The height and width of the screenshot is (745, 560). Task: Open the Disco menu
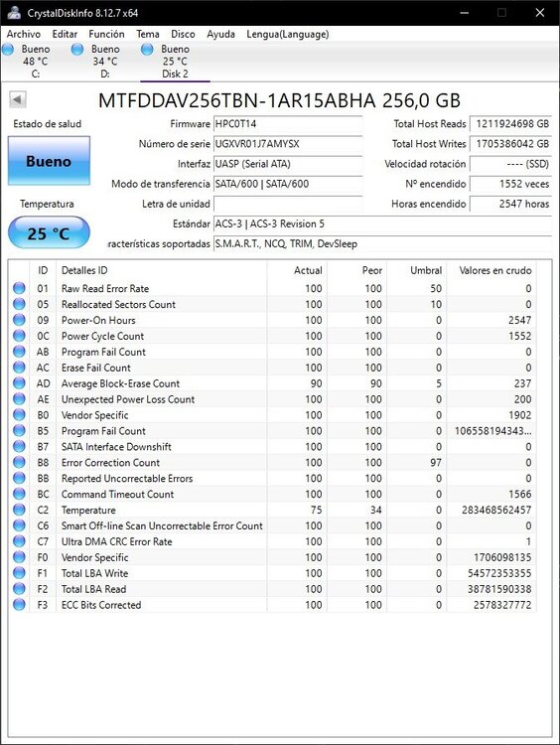click(183, 34)
